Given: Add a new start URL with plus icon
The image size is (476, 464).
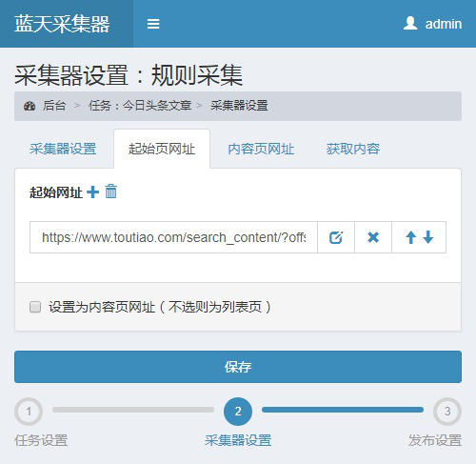Looking at the screenshot, I should point(92,192).
